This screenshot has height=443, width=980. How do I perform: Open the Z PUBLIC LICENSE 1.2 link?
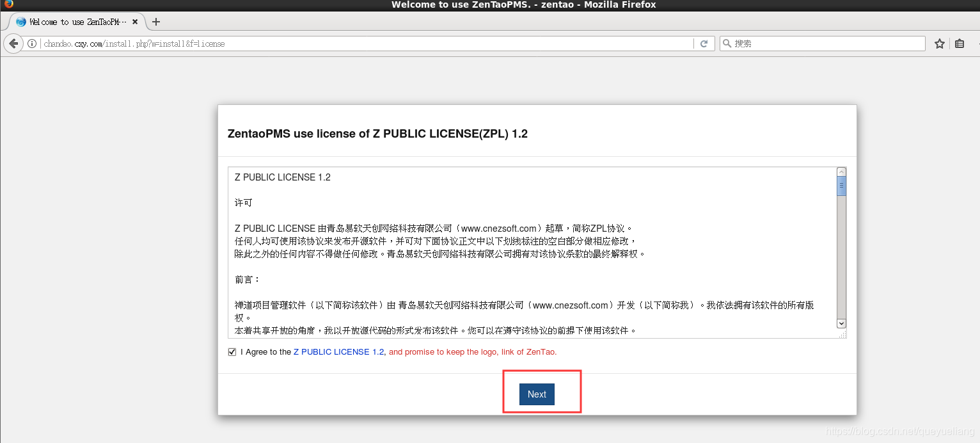(338, 352)
